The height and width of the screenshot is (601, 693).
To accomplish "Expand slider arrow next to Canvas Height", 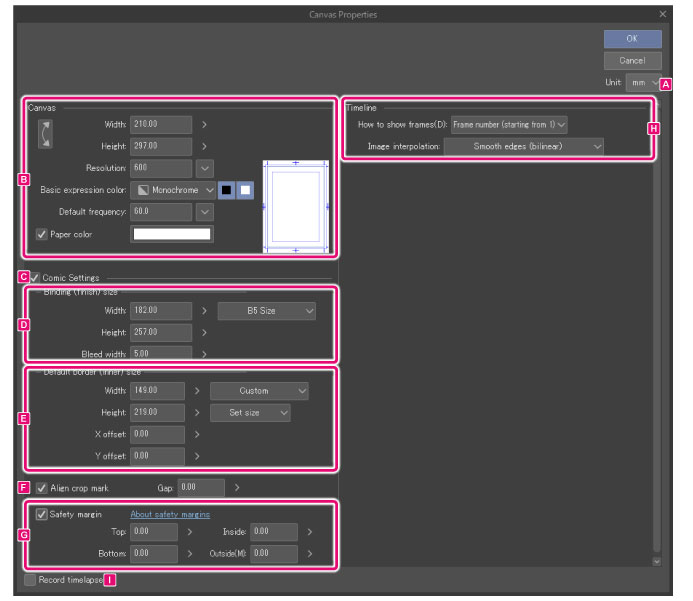I will [x=204, y=146].
